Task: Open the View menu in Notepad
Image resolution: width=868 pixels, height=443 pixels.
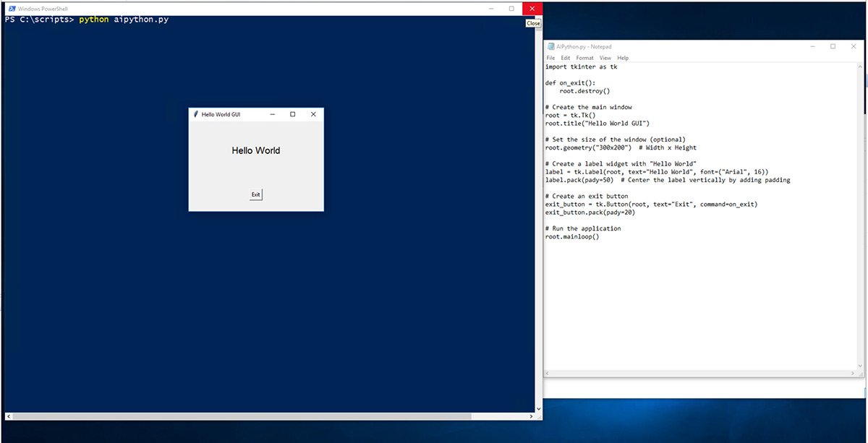Action: pyautogui.click(x=605, y=58)
